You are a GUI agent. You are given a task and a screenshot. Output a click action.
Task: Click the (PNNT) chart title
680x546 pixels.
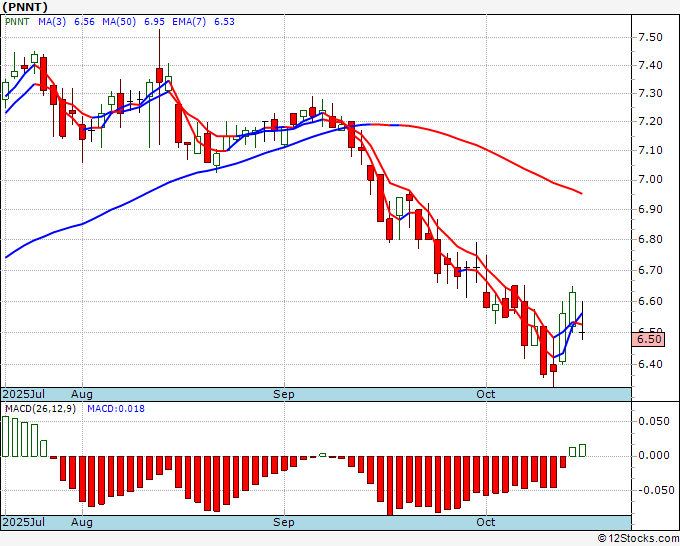[25, 7]
